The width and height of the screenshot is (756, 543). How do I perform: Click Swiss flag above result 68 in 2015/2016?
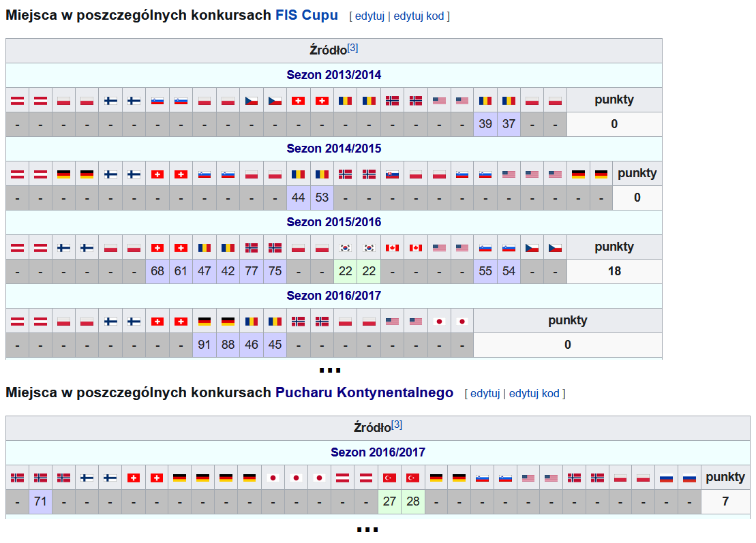click(157, 248)
